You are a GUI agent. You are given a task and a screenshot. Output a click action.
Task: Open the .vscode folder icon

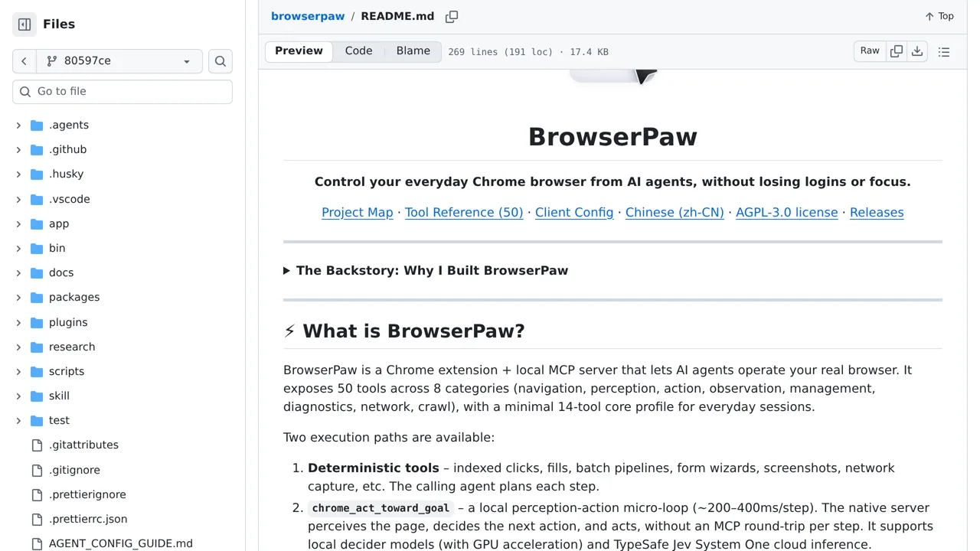(x=37, y=199)
